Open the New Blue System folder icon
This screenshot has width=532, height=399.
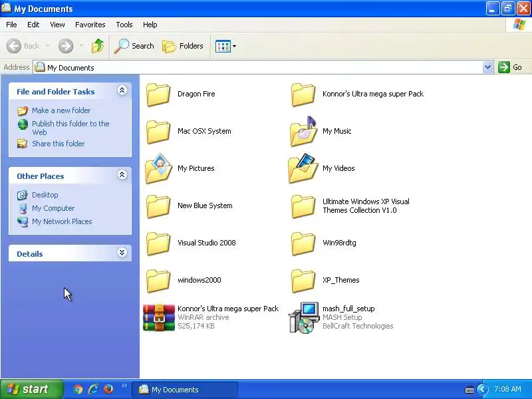158,206
